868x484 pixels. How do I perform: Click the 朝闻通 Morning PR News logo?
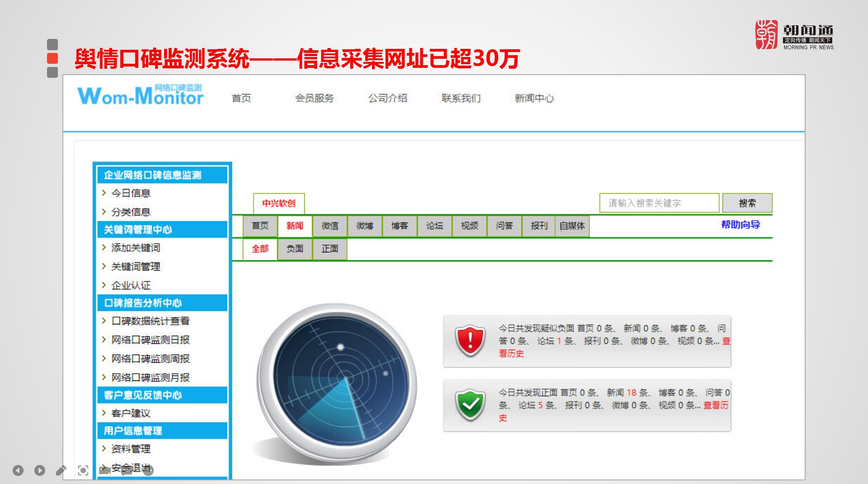coord(794,35)
